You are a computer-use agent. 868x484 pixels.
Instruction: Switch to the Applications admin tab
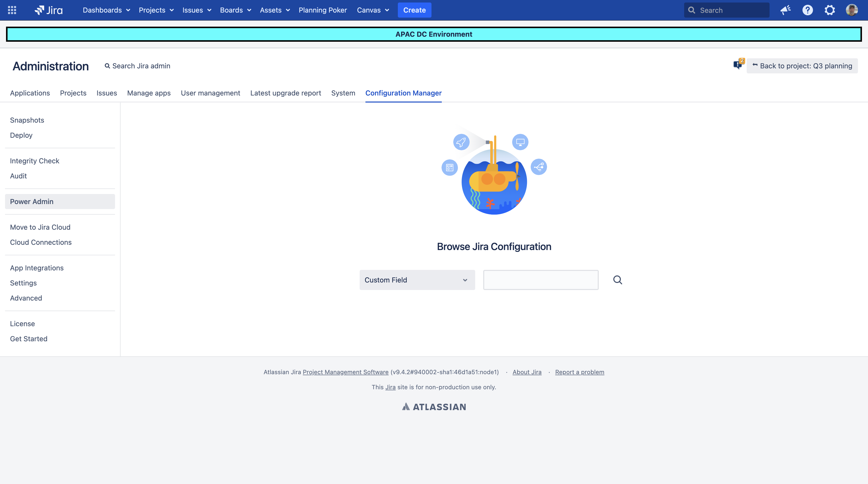click(x=30, y=93)
